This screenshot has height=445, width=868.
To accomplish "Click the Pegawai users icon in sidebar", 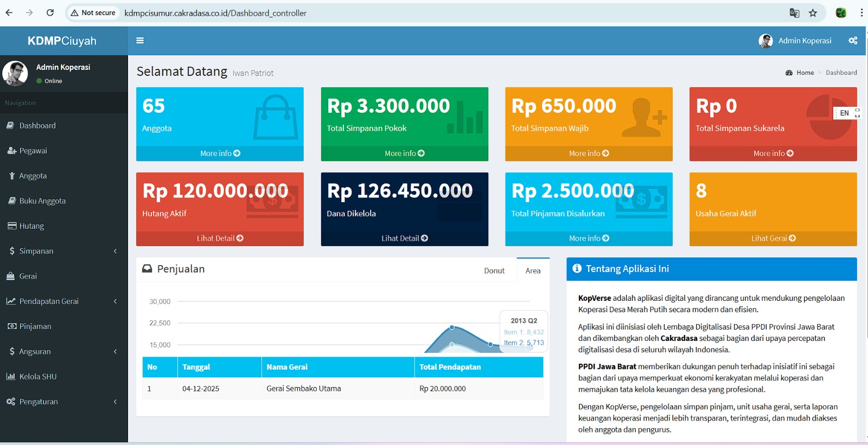I will pyautogui.click(x=11, y=151).
